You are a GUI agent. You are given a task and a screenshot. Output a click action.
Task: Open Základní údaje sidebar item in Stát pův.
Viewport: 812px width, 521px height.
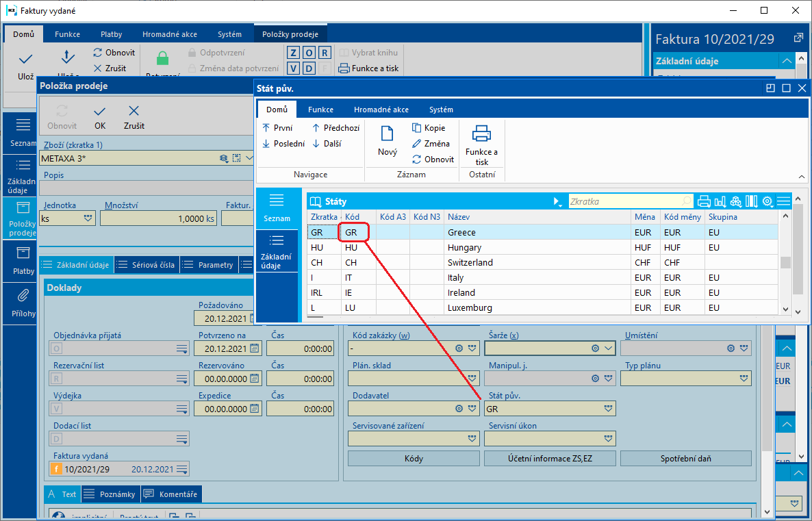277,251
